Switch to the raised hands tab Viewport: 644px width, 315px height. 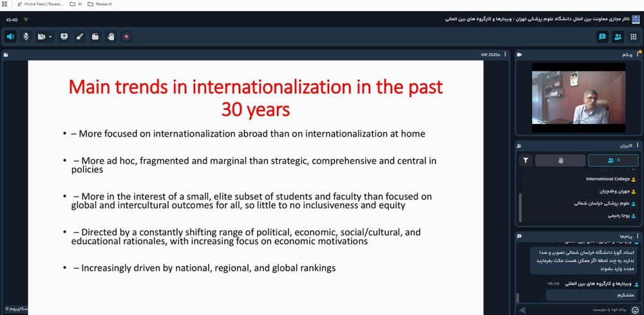point(560,160)
